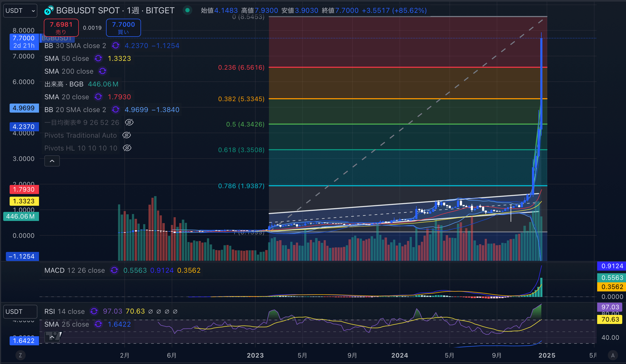Viewport: 626px width, 364px height.
Task: Click the A auto-scale button bottom right
Action: pos(613,355)
